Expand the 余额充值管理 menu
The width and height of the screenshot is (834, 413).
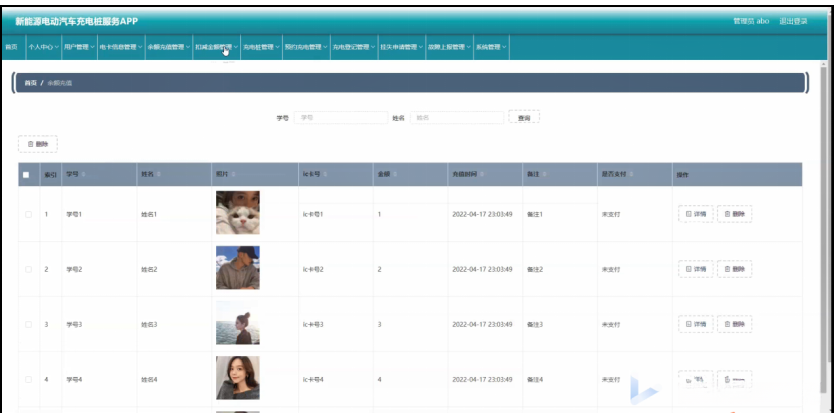click(169, 47)
